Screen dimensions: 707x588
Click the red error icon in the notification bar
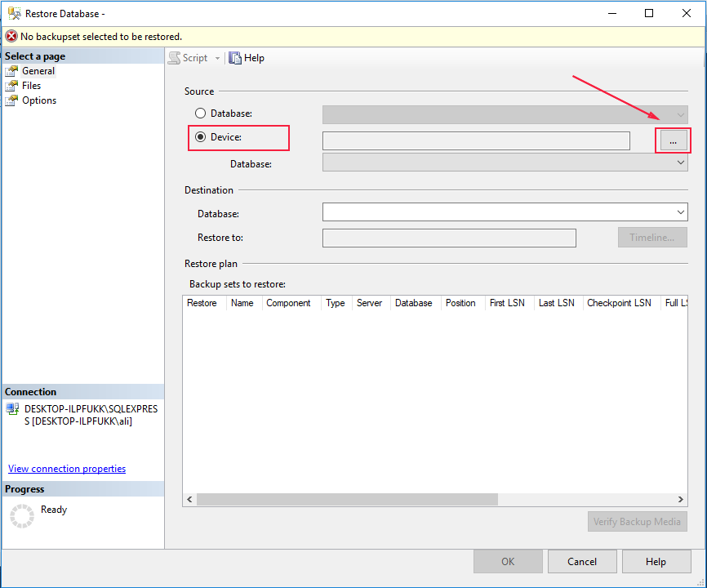tap(10, 37)
